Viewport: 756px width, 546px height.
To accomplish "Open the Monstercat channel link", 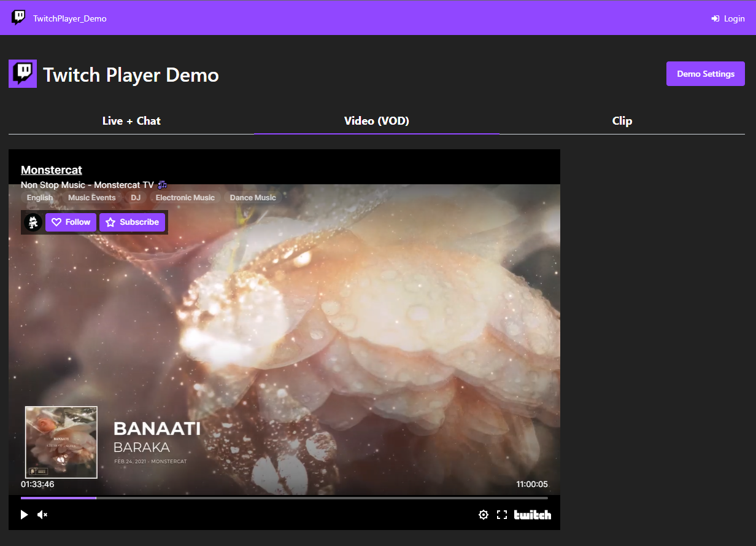I will 52,170.
